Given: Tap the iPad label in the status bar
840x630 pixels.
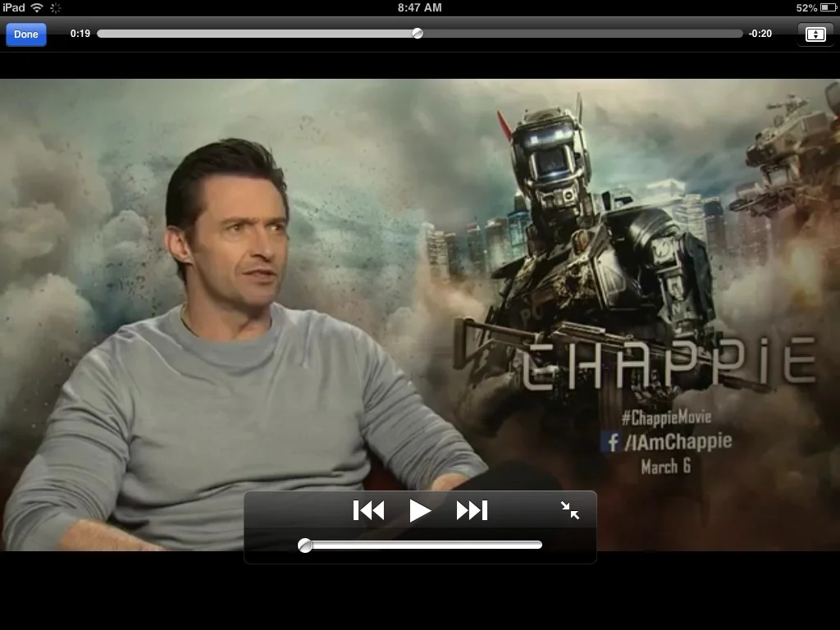Looking at the screenshot, I should (13, 7).
